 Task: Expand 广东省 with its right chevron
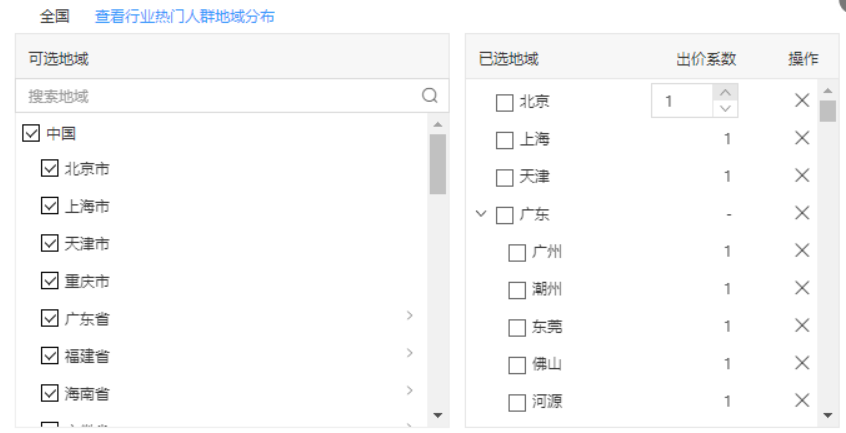coord(410,316)
